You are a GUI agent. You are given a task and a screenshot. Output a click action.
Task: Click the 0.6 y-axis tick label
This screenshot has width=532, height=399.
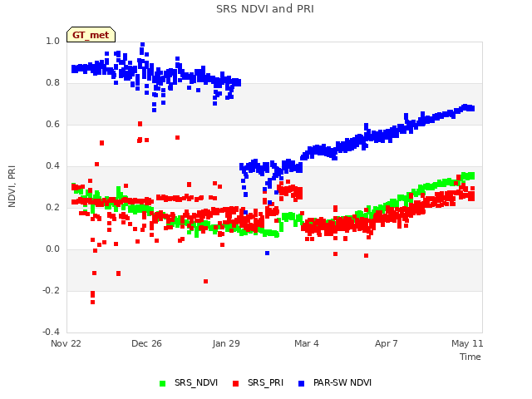[x=52, y=124]
